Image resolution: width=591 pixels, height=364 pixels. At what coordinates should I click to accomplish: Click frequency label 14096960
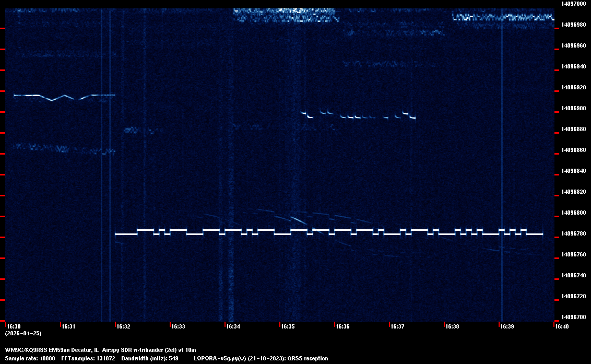tap(574, 45)
